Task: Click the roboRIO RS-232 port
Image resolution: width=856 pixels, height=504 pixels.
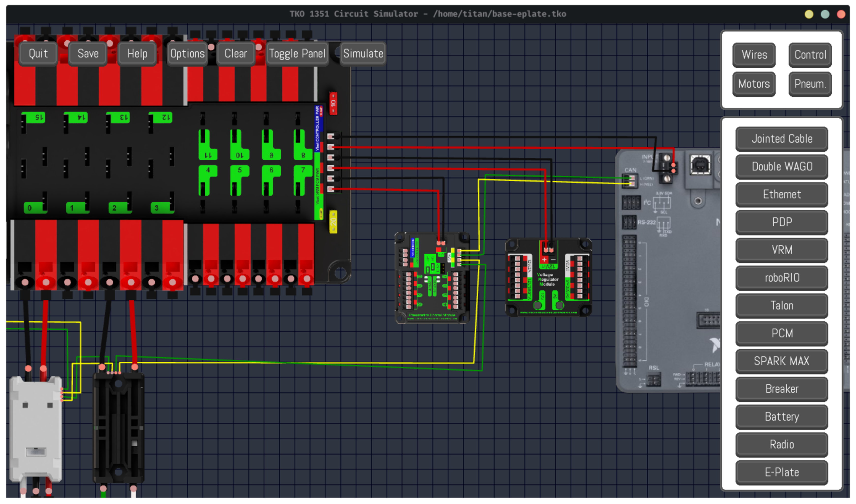Action: 629,223
